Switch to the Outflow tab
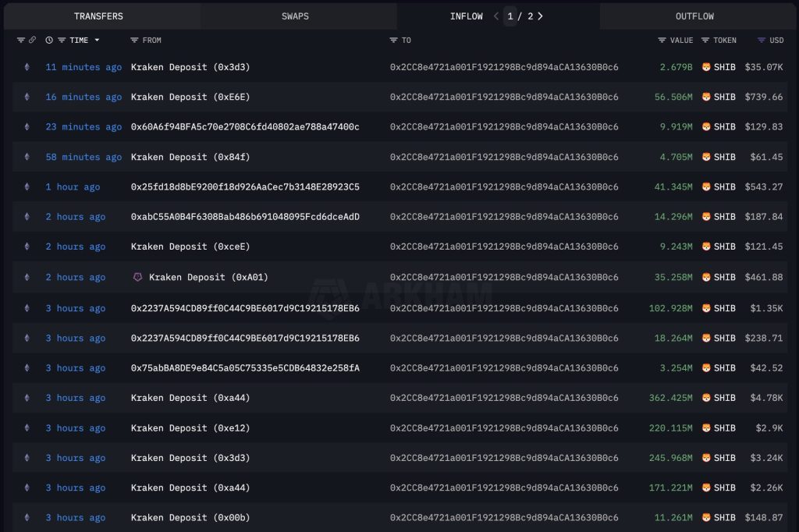This screenshot has height=532, width=799. tap(694, 16)
